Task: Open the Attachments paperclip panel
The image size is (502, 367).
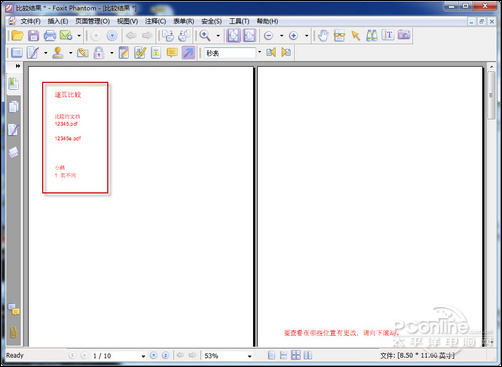Action: (x=14, y=332)
